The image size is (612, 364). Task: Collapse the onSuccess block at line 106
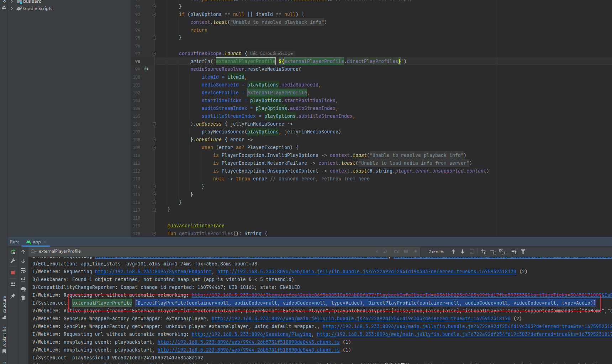(154, 124)
